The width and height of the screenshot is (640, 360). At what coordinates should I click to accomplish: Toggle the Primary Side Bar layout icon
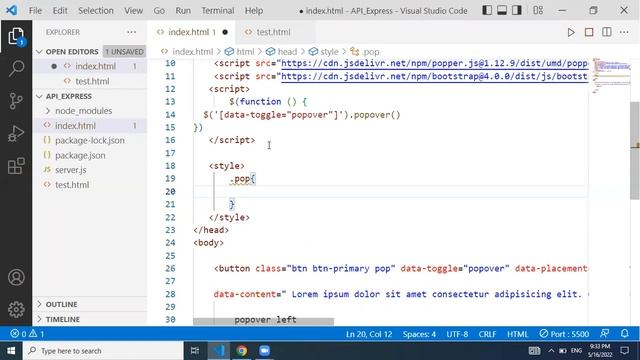point(487,10)
